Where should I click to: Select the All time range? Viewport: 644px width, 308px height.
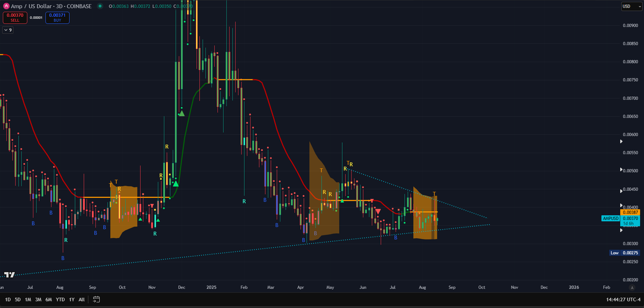tap(82, 299)
